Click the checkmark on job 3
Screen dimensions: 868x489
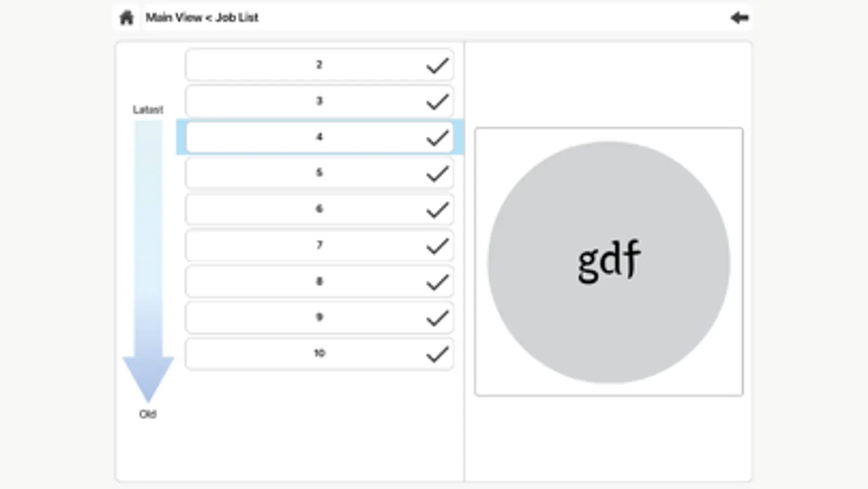[437, 102]
